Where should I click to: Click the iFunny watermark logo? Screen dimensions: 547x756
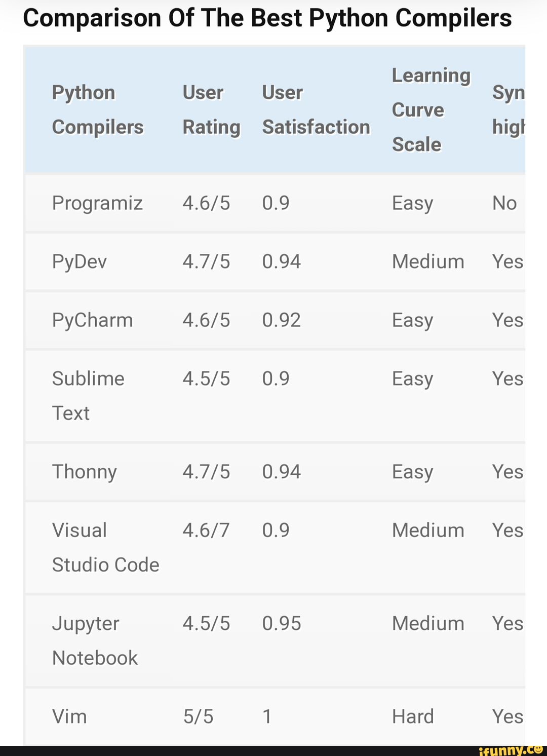[511, 750]
